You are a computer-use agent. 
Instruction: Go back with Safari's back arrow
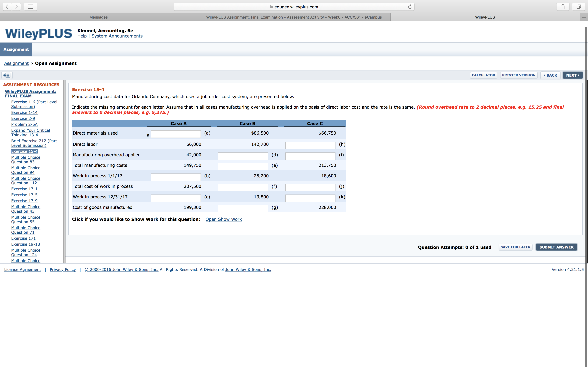7,7
